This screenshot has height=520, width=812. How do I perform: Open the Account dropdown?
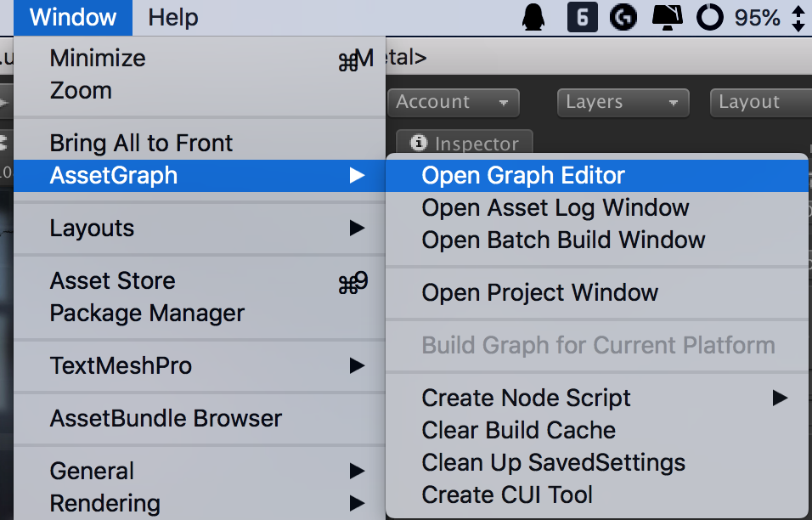[x=454, y=102]
